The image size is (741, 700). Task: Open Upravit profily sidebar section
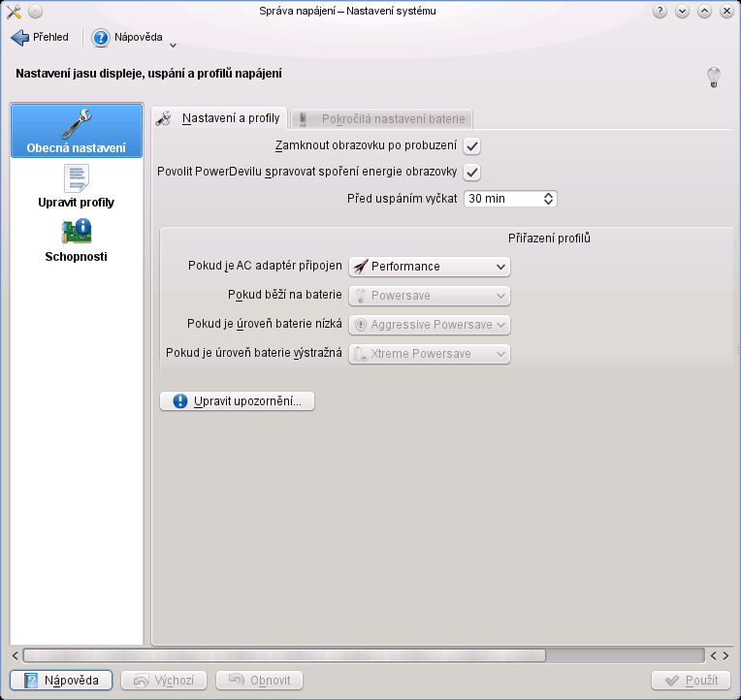pos(76,186)
